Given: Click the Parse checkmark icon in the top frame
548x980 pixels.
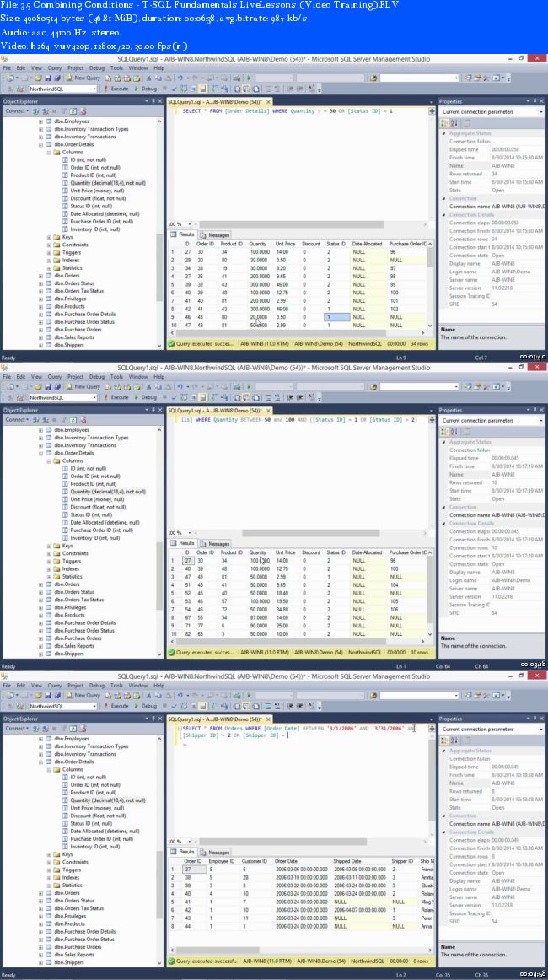Looking at the screenshot, I should (175, 89).
